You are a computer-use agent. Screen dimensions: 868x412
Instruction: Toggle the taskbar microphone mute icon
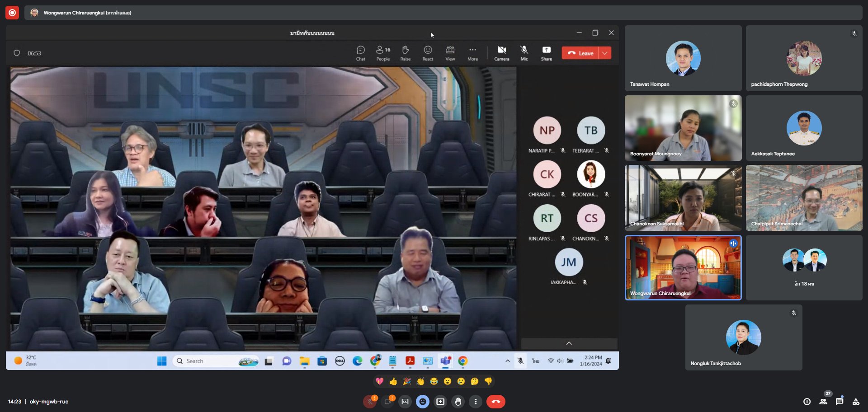[x=521, y=361]
